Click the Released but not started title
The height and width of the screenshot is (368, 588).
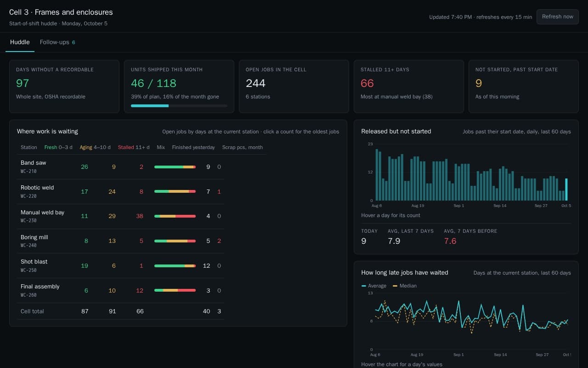[396, 132]
